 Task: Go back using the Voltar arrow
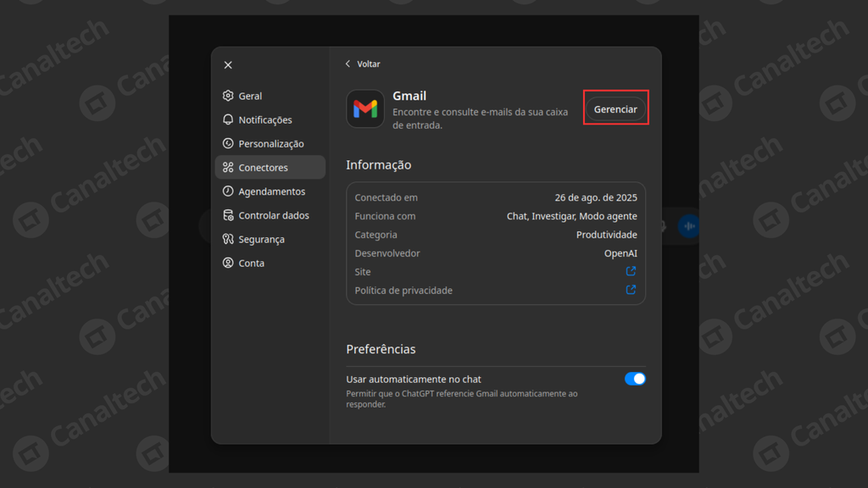(363, 64)
